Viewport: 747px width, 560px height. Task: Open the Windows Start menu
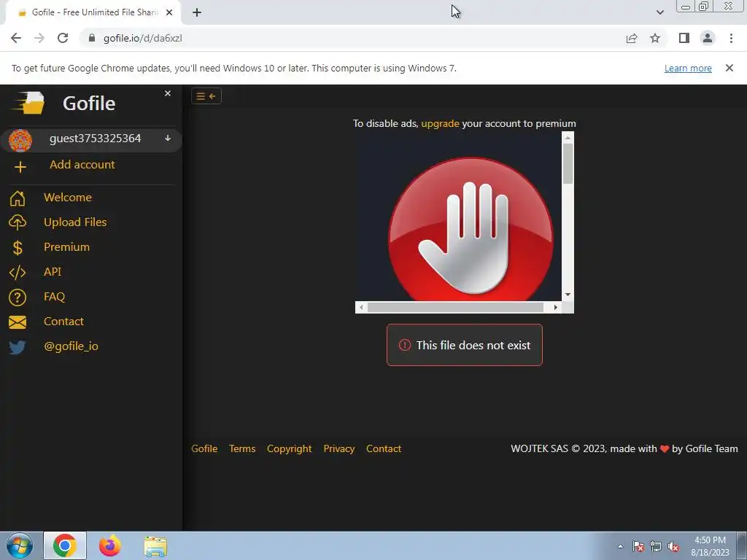coord(20,545)
